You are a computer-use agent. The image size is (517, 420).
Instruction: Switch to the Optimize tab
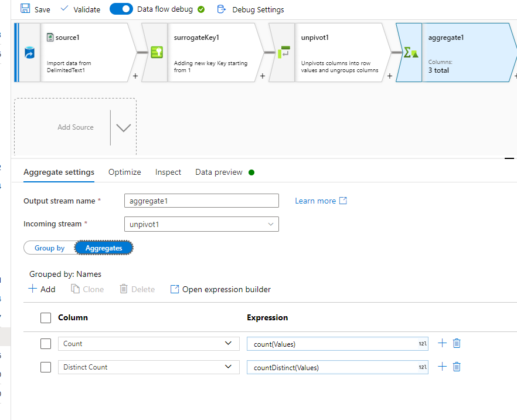tap(125, 172)
